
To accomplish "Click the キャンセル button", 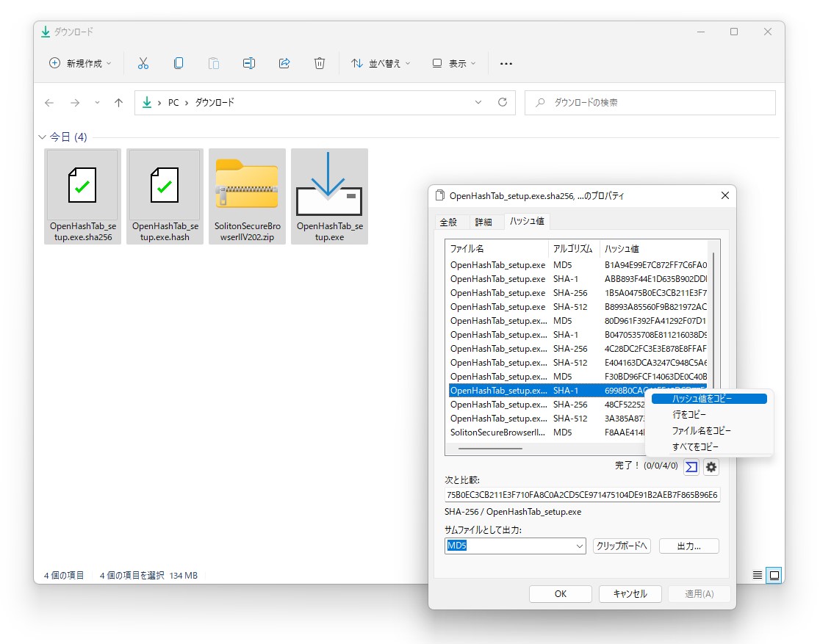I will pos(630,594).
